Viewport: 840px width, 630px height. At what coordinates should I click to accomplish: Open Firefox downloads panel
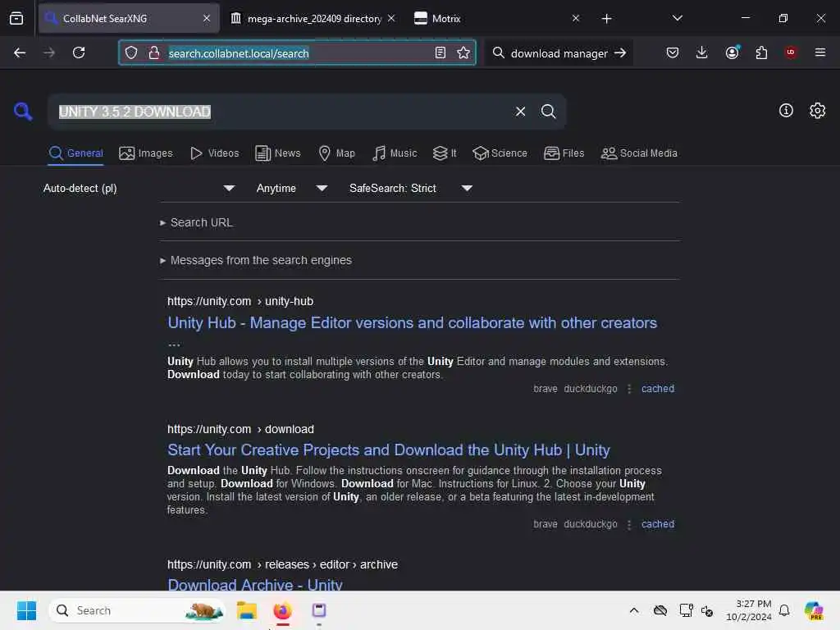[x=702, y=52]
